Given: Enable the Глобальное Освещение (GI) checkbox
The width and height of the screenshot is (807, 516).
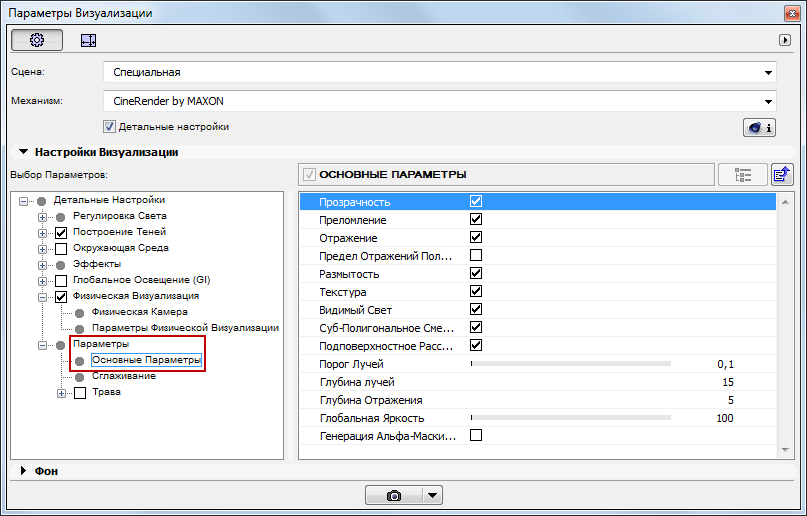Looking at the screenshot, I should tap(61, 281).
